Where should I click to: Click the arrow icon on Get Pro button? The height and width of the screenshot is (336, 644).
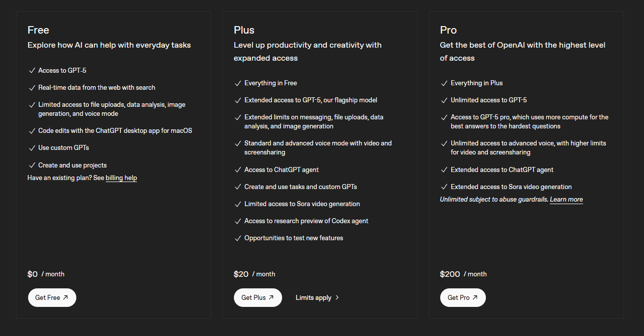[475, 297]
